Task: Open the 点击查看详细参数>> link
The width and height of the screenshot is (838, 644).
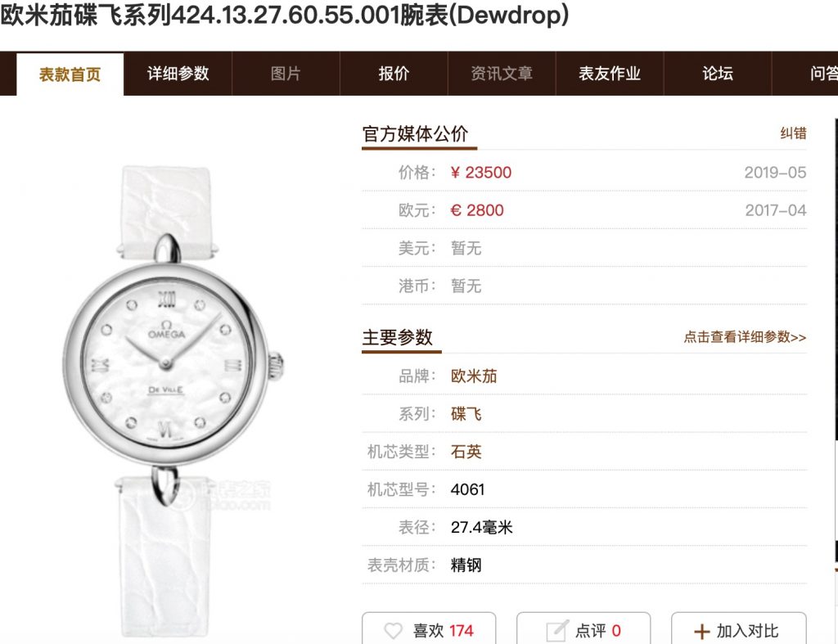Action: click(745, 337)
